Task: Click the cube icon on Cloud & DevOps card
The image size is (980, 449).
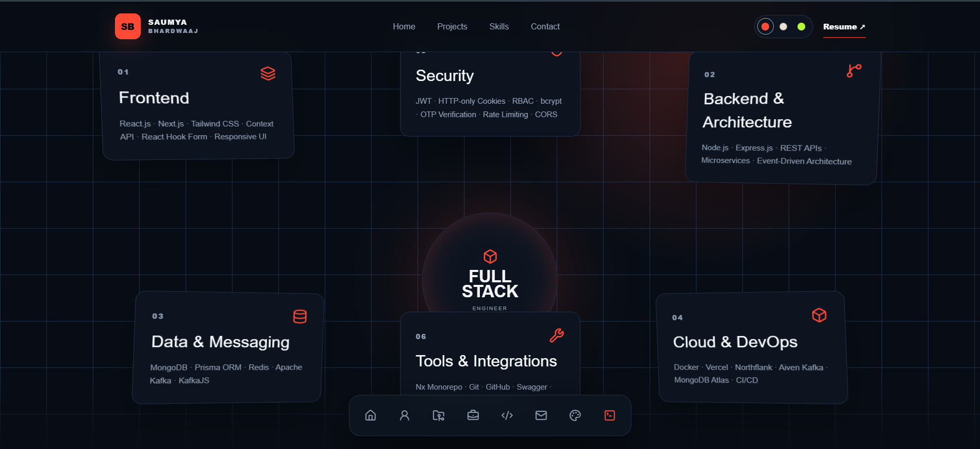Action: [819, 315]
